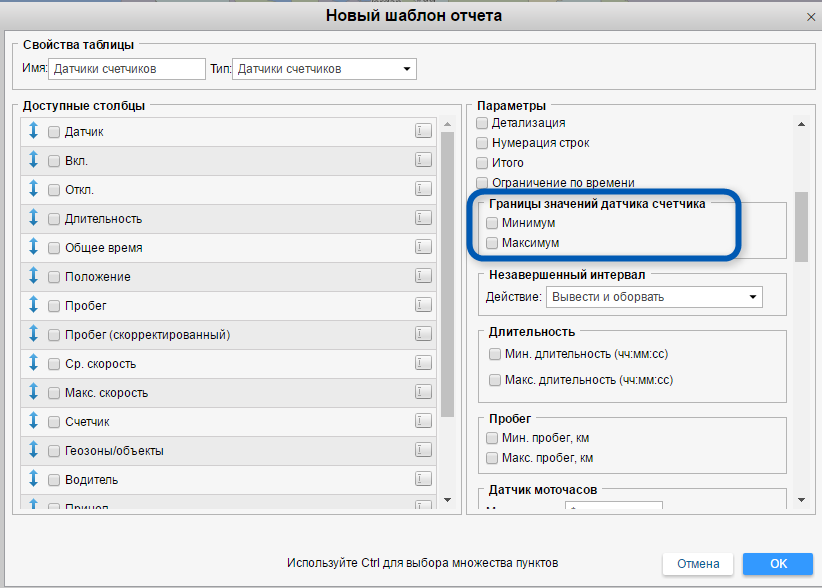Click the info icon in Вкл. row

click(x=423, y=160)
